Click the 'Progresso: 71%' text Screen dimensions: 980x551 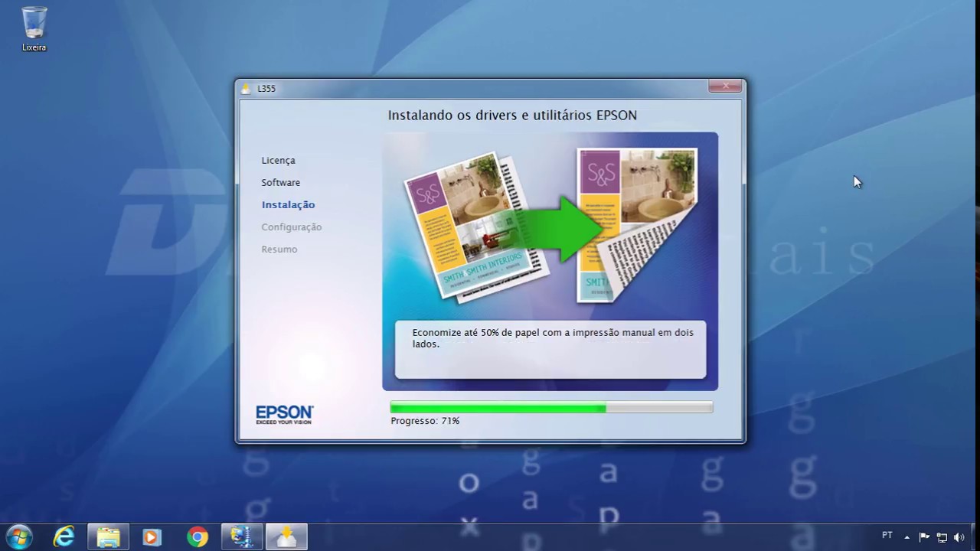tap(425, 421)
